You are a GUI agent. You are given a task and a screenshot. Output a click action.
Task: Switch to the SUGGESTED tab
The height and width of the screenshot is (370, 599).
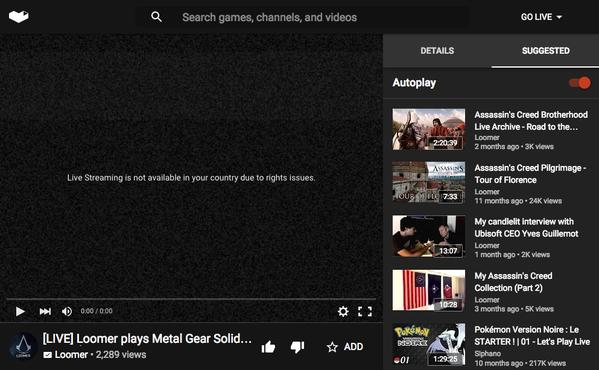click(x=546, y=51)
